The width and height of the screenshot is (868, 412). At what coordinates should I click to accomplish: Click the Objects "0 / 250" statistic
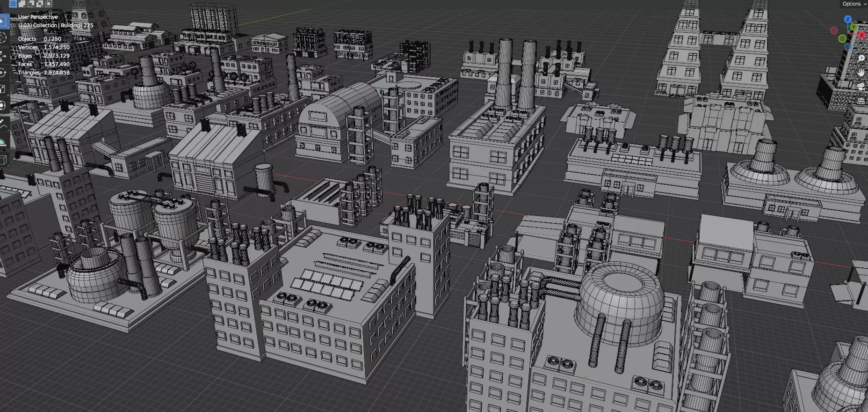click(x=52, y=39)
